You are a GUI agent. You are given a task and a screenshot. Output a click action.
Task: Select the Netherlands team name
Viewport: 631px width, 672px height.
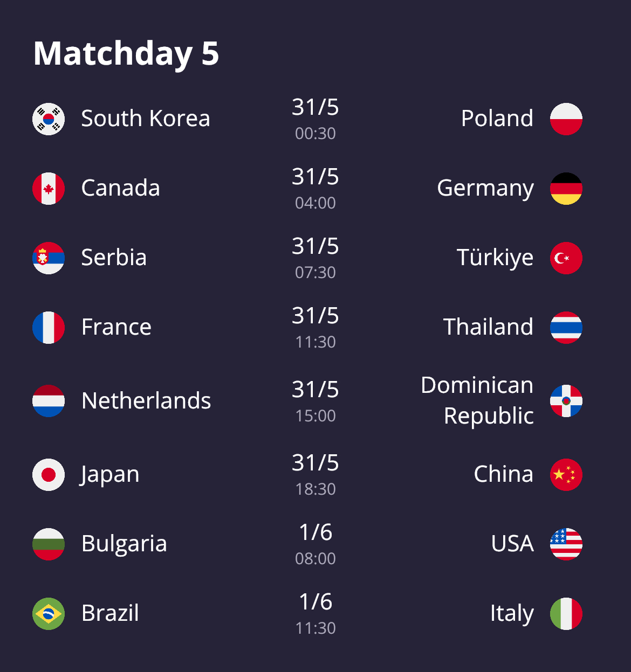tap(146, 401)
